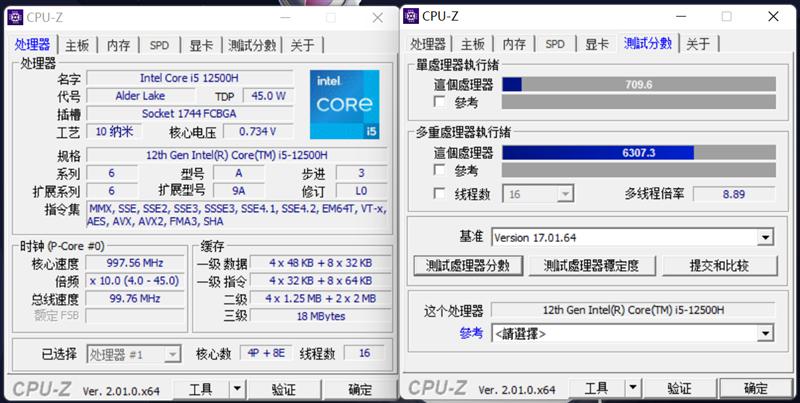Click the multi-thread score bar showing 6307.3

tap(639, 153)
